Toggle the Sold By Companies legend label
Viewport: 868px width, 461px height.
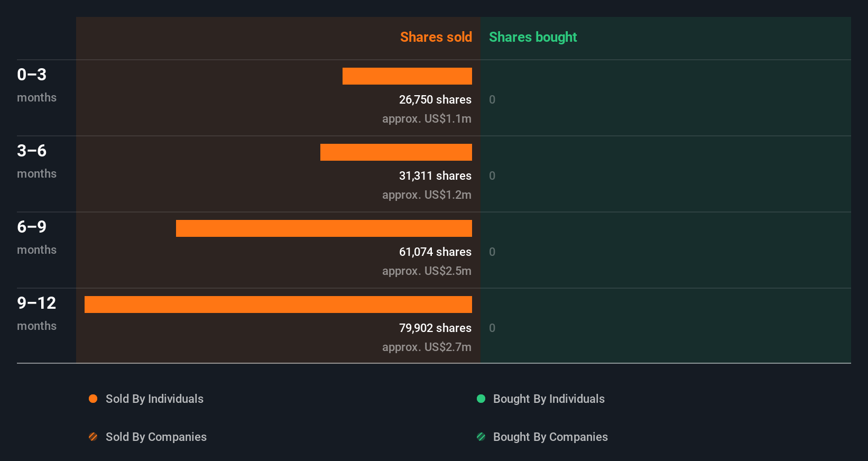pos(156,437)
